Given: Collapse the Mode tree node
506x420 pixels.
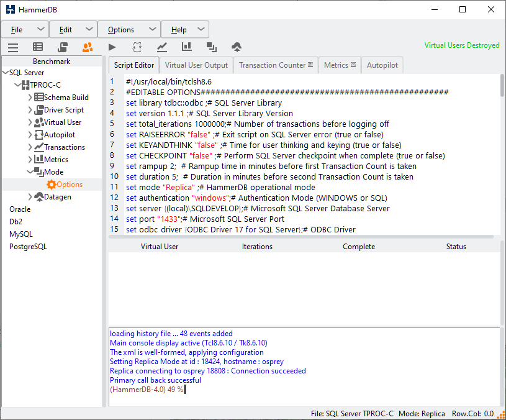Looking at the screenshot, I should coord(30,172).
